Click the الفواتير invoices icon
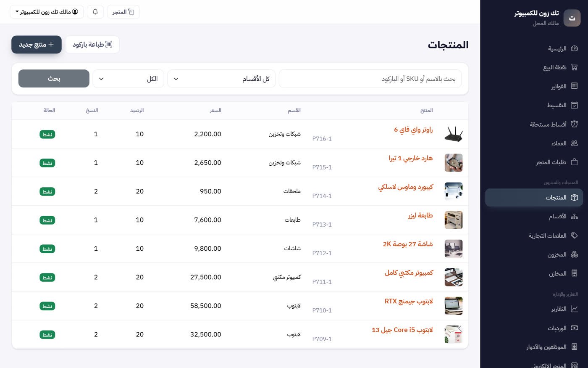The width and height of the screenshot is (588, 368). pyautogui.click(x=574, y=86)
